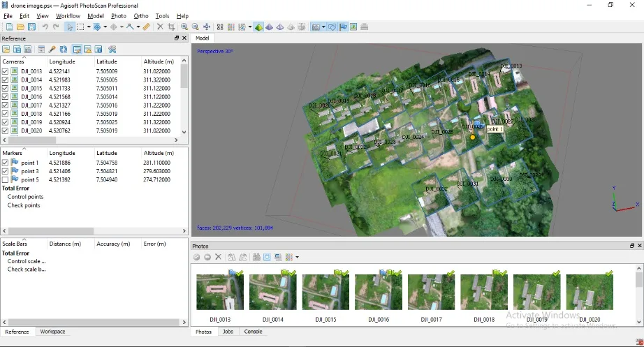The height and width of the screenshot is (347, 644).
Task: Switch to the Workspace tab
Action: click(52, 332)
